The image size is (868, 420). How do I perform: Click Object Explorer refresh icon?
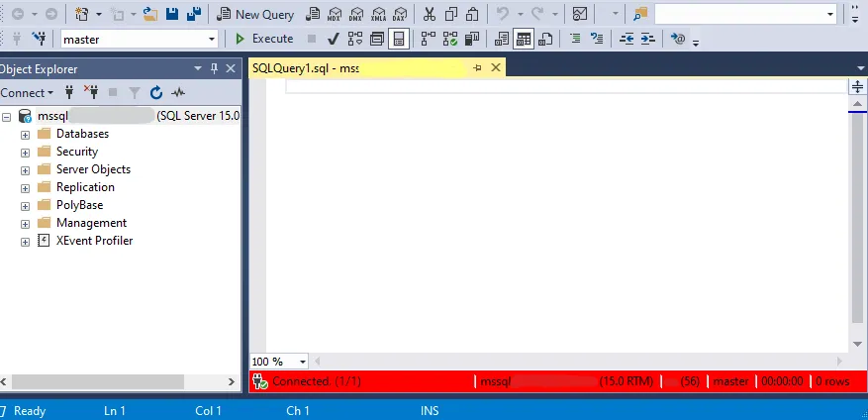156,92
